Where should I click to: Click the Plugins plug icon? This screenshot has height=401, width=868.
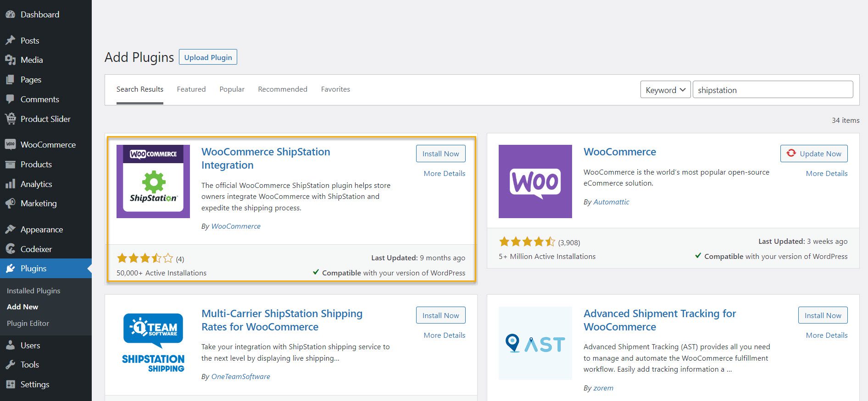tap(10, 269)
